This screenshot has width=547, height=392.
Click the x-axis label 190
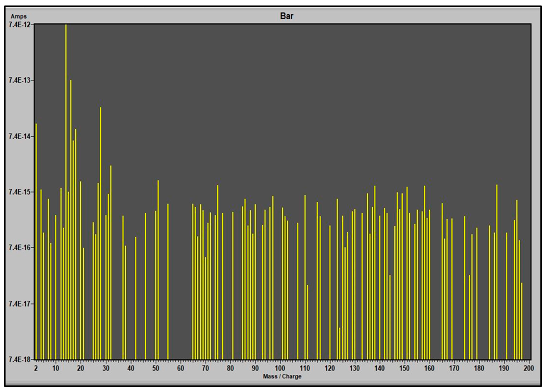tap(504, 368)
